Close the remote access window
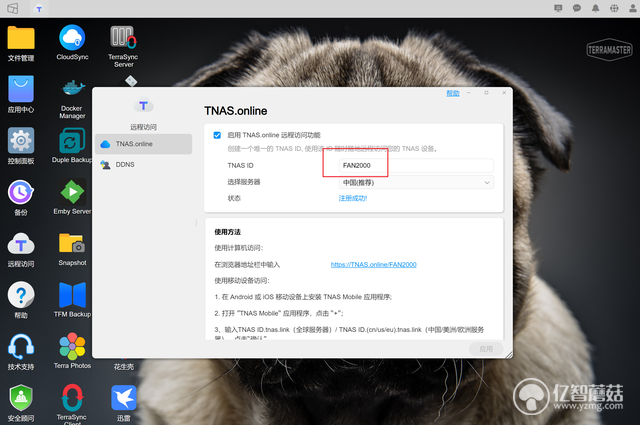Viewport: 640px width, 425px height. (x=504, y=93)
